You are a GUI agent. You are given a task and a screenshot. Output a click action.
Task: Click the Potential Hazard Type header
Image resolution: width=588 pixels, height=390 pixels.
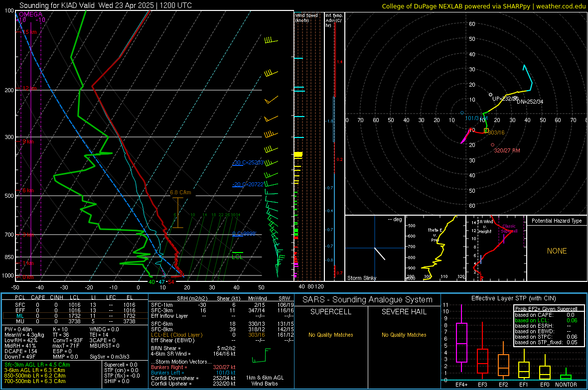[557, 221]
